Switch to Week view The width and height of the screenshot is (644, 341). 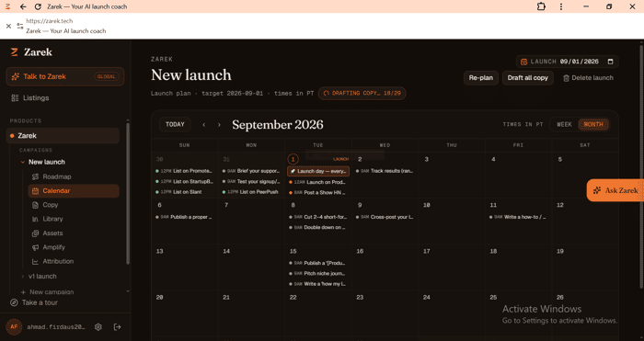(564, 124)
